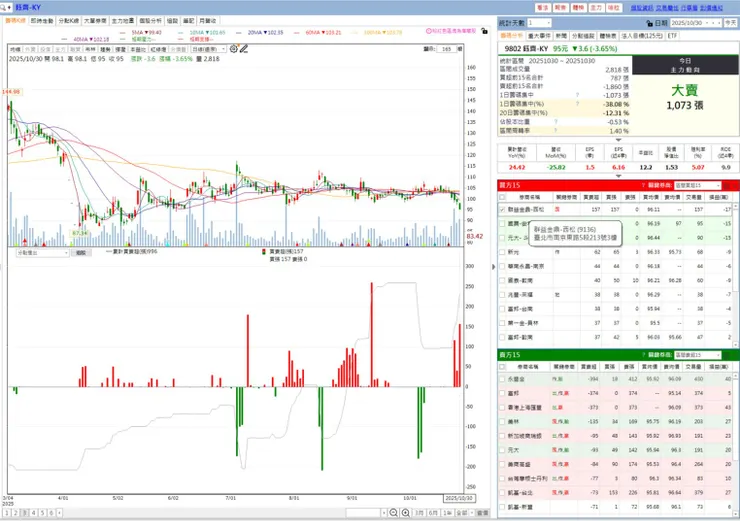Open 關鍵券商 dropdown in 買方15 header

coord(697,185)
